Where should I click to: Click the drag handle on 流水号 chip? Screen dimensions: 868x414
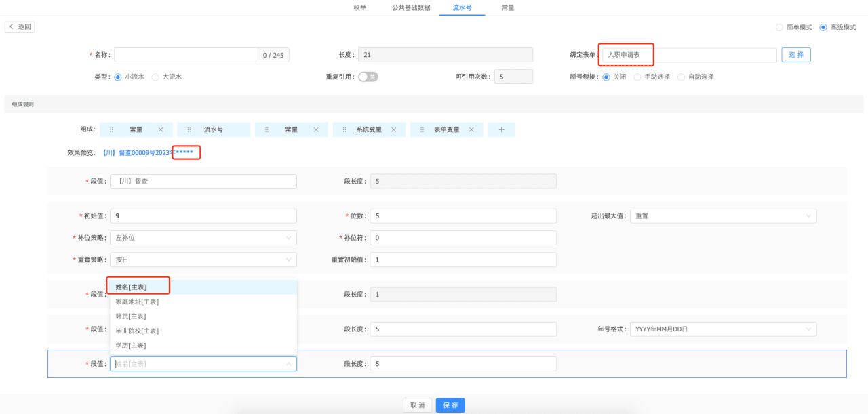click(x=189, y=129)
